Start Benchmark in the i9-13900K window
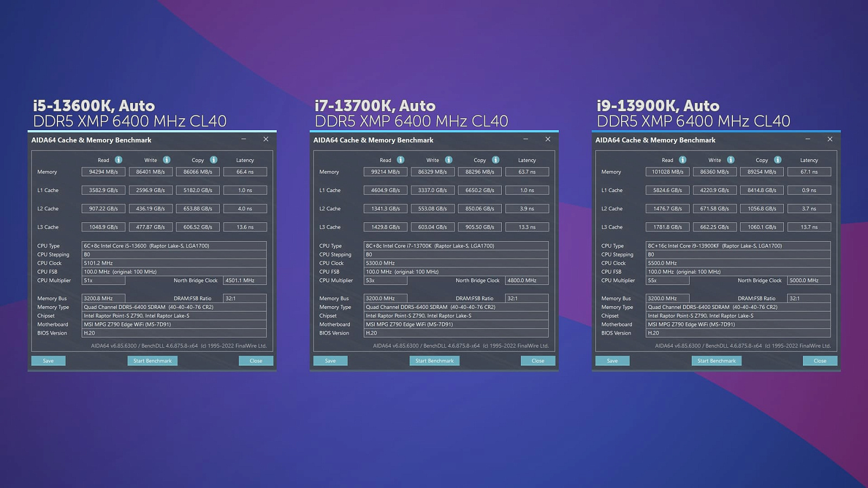This screenshot has height=488, width=868. pyautogui.click(x=717, y=361)
